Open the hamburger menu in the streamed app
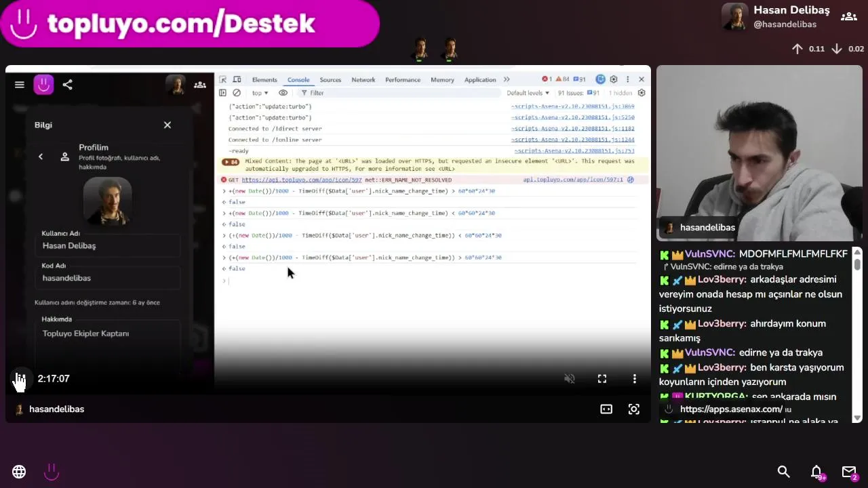This screenshot has width=868, height=488. (20, 85)
